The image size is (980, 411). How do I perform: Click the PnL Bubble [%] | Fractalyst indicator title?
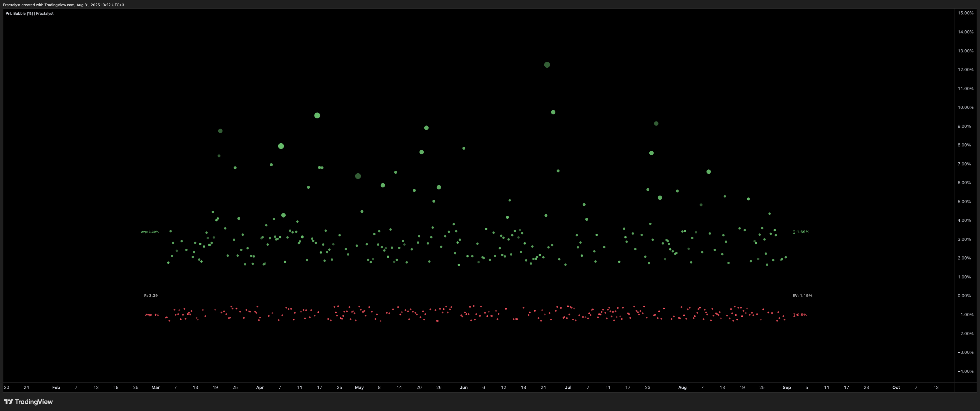pyautogui.click(x=29, y=13)
